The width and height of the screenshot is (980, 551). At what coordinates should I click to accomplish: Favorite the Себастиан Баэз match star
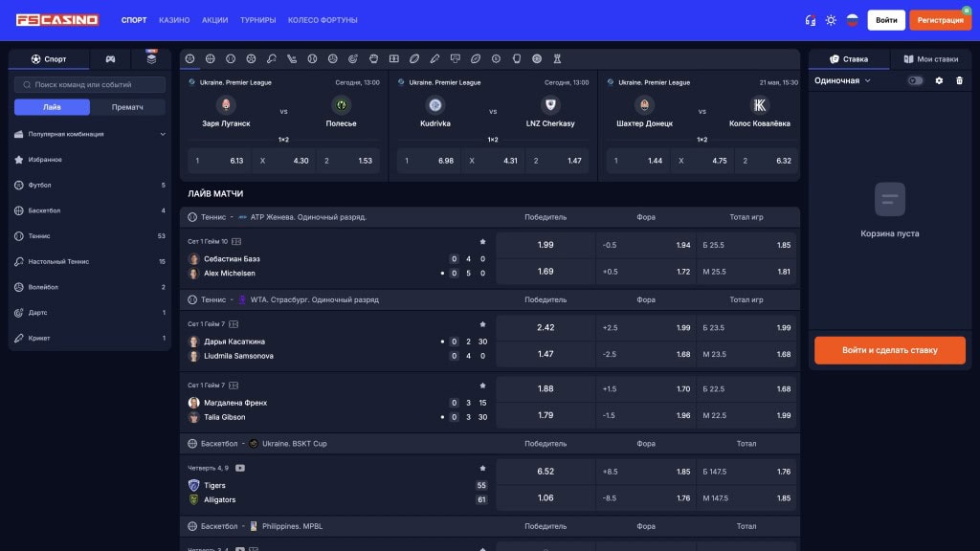coord(482,242)
